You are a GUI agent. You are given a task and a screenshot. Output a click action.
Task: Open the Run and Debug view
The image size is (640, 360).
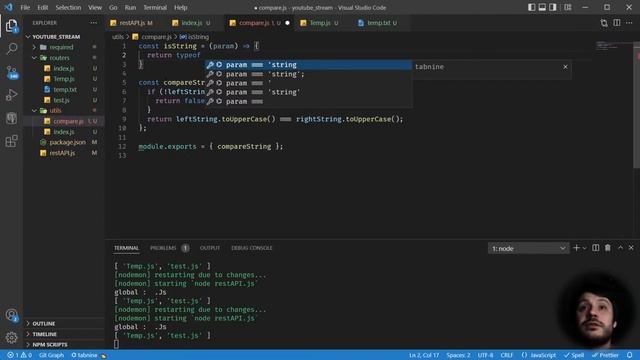click(11, 95)
